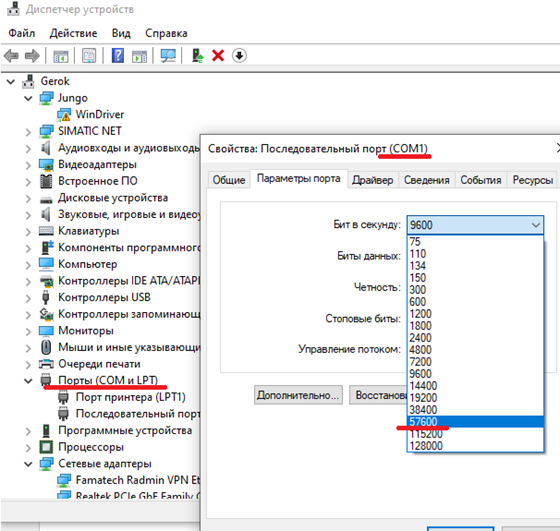The width and height of the screenshot is (560, 531).
Task: Click the Update driver toolbar icon
Action: tap(198, 56)
